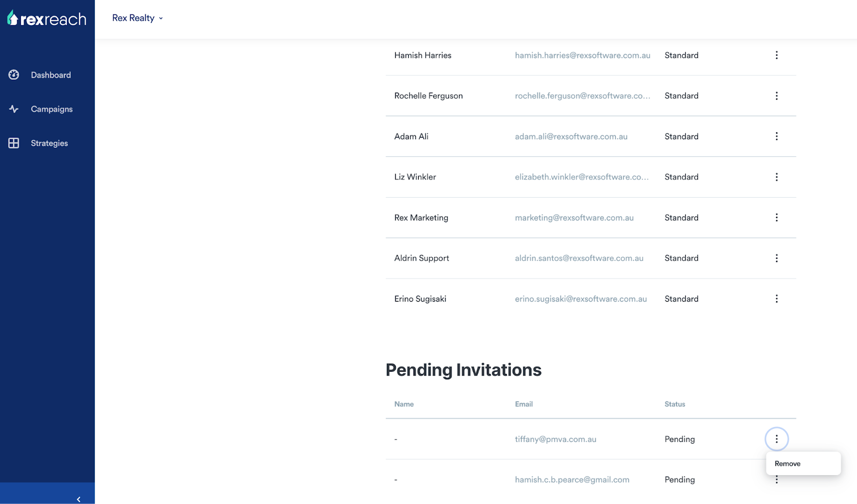Open the Campaigns pulse icon
The image size is (857, 504).
click(14, 109)
